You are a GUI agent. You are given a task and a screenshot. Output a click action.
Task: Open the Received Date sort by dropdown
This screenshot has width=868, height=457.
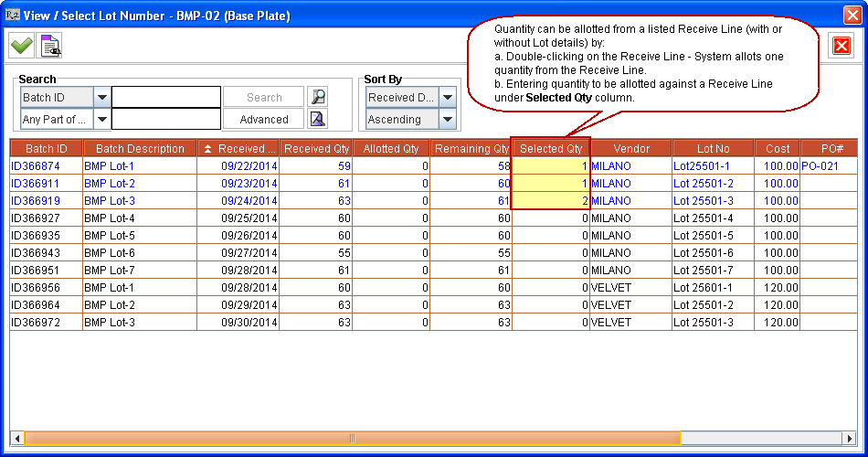tap(448, 97)
